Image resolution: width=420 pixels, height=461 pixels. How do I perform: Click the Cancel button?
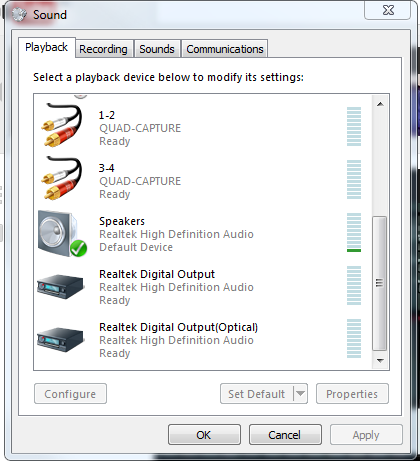point(285,435)
